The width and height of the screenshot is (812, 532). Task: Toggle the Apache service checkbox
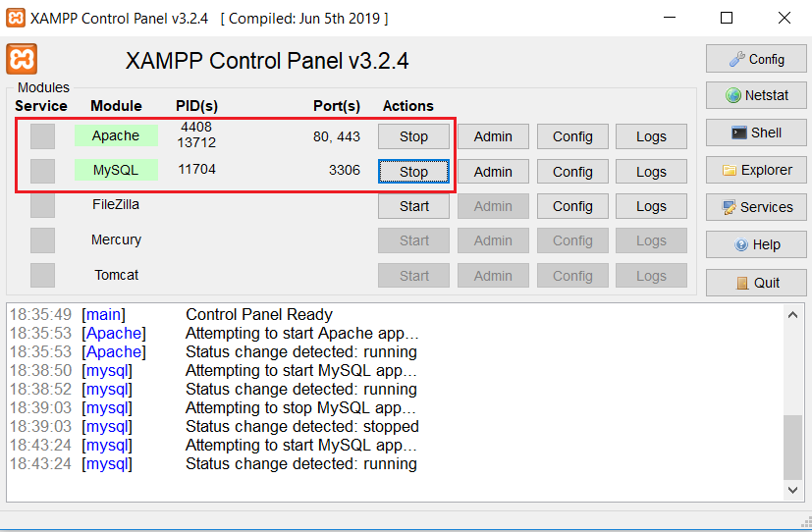tap(42, 136)
